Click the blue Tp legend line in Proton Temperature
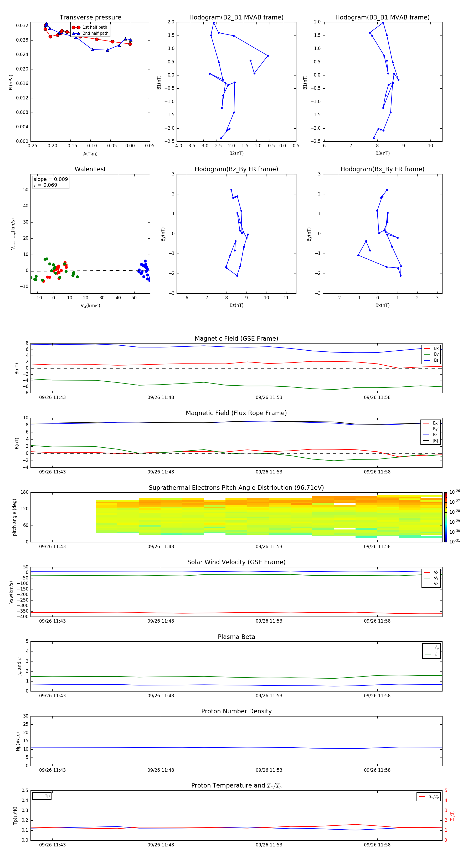Viewport: 473px width, 868px height. (38, 796)
